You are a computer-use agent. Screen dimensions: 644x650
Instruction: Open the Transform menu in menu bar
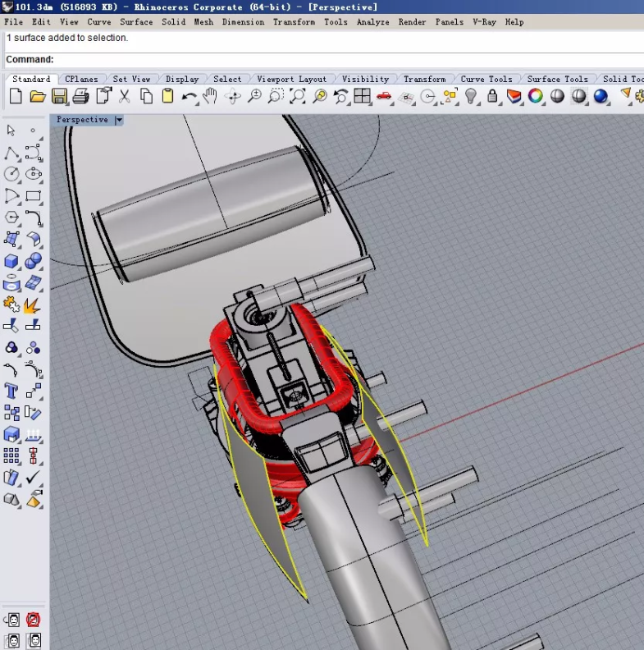pos(294,22)
